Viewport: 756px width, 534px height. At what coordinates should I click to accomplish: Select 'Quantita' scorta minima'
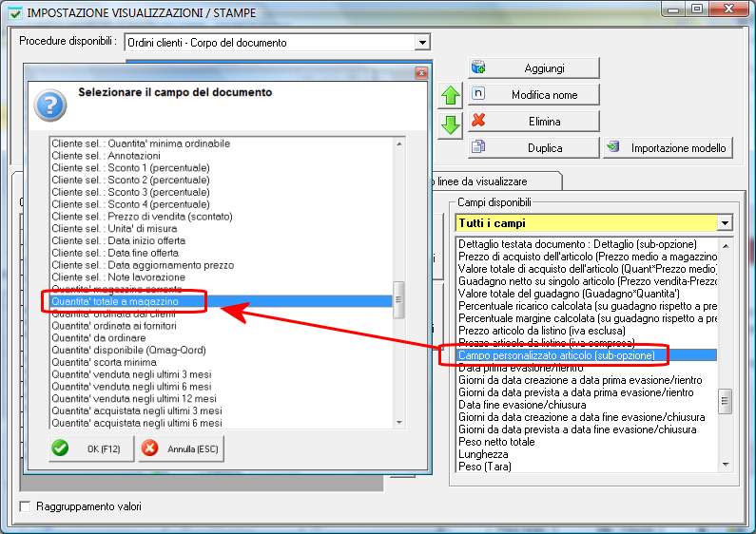point(222,362)
